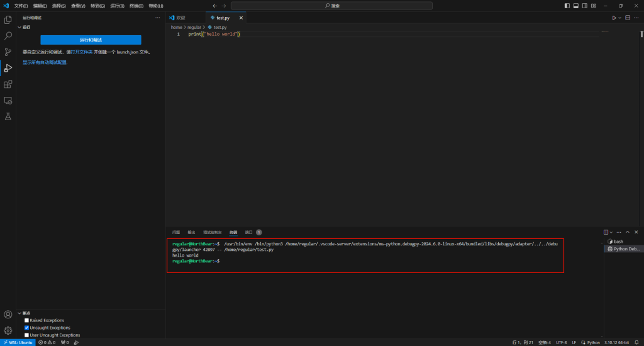Viewport: 644px width, 346px height.
Task: Collapse the 运行 section in sidebar
Action: (19, 27)
